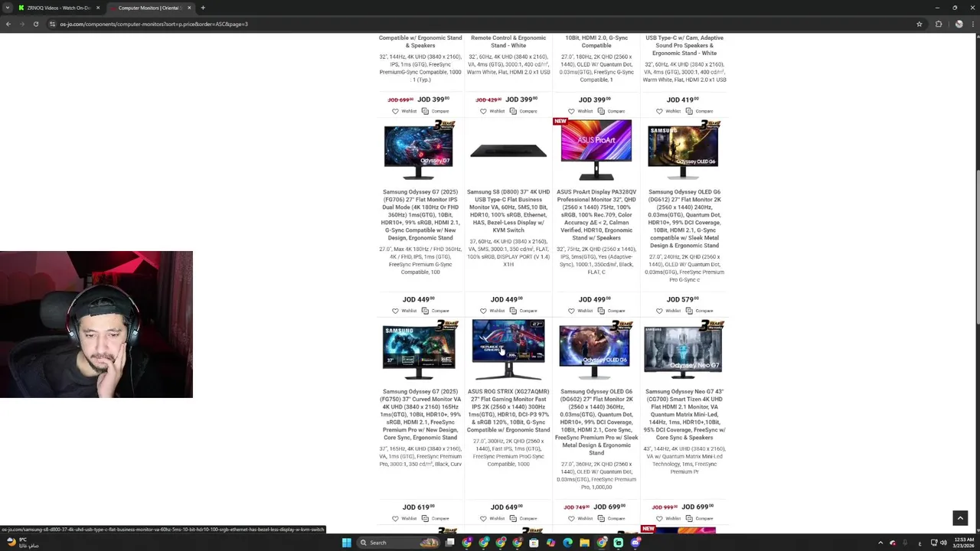The height and width of the screenshot is (551, 980).
Task: Compare the Samsung Odyssey G7 FG706 27" monitor
Action: [x=435, y=311]
